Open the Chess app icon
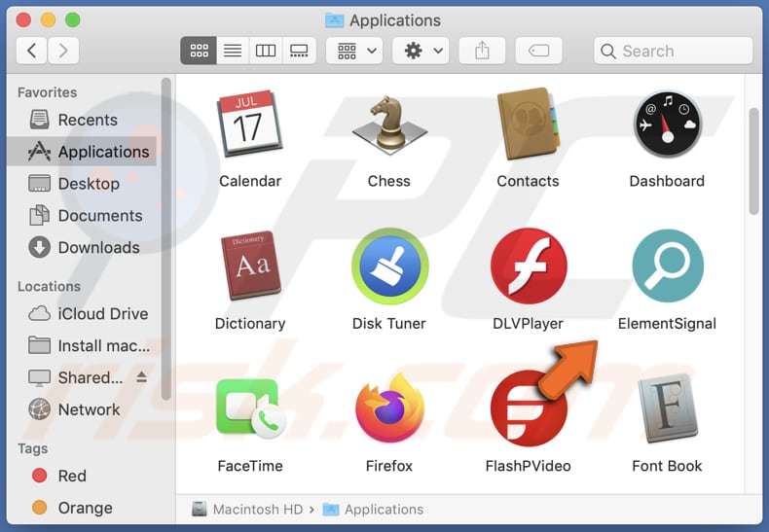 coord(389,124)
